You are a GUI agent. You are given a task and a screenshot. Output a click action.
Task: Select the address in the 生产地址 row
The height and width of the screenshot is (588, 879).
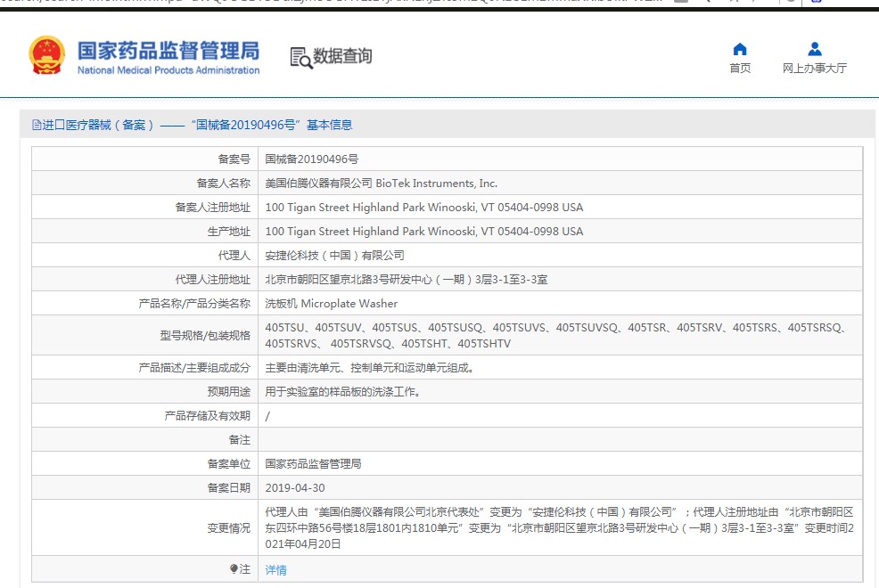pyautogui.click(x=423, y=232)
